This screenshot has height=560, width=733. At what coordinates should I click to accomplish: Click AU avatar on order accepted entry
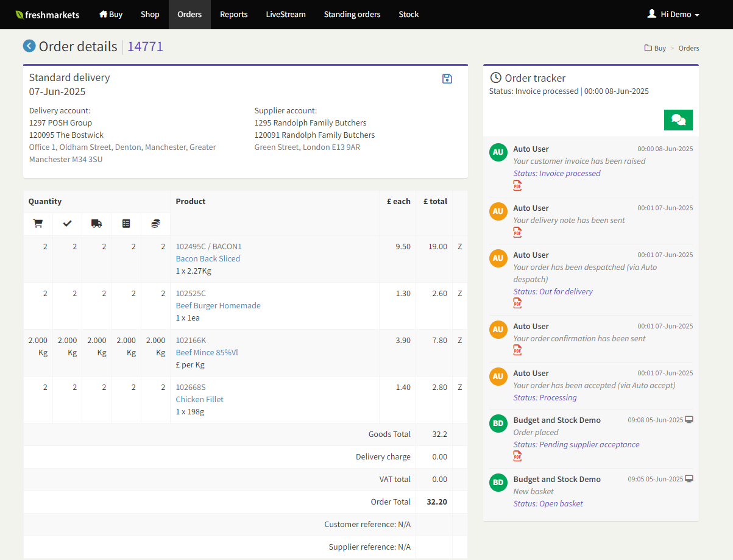click(498, 377)
